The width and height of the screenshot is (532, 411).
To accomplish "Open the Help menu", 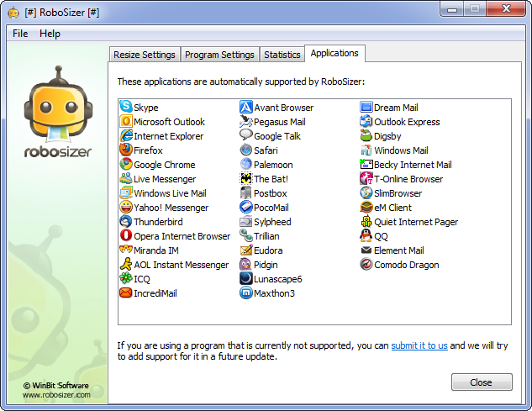I will tap(50, 34).
